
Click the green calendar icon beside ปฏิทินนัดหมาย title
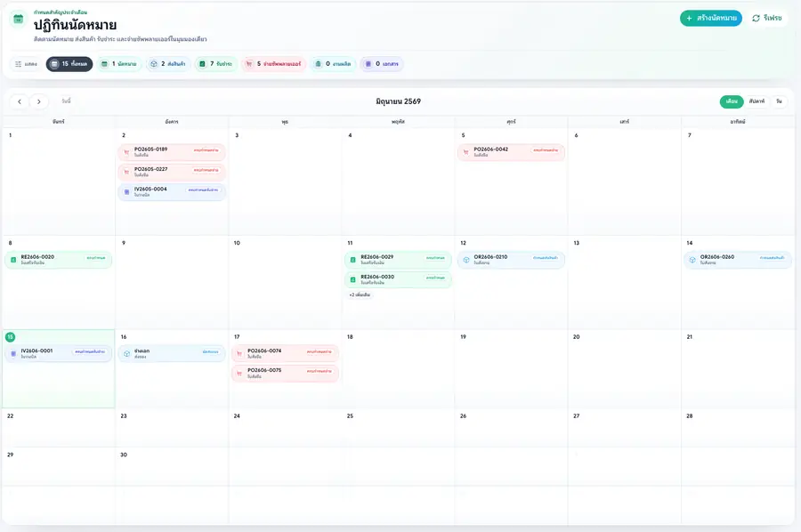[18, 20]
